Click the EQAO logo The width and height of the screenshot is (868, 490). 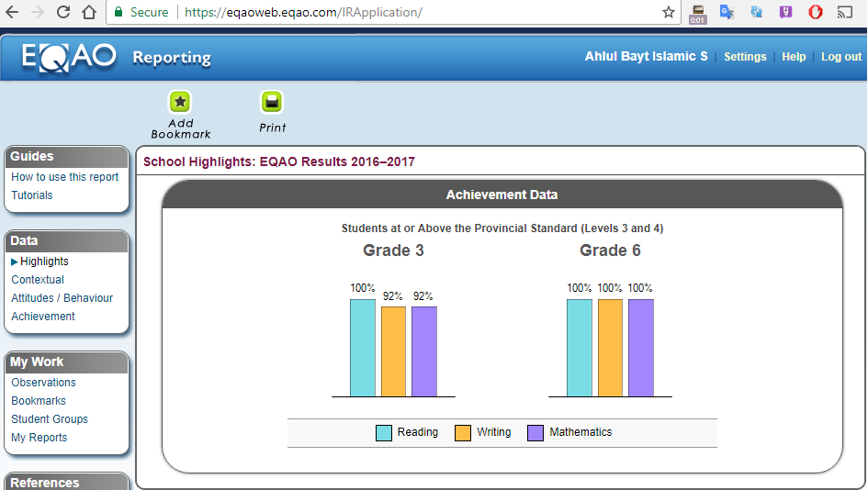[69, 57]
